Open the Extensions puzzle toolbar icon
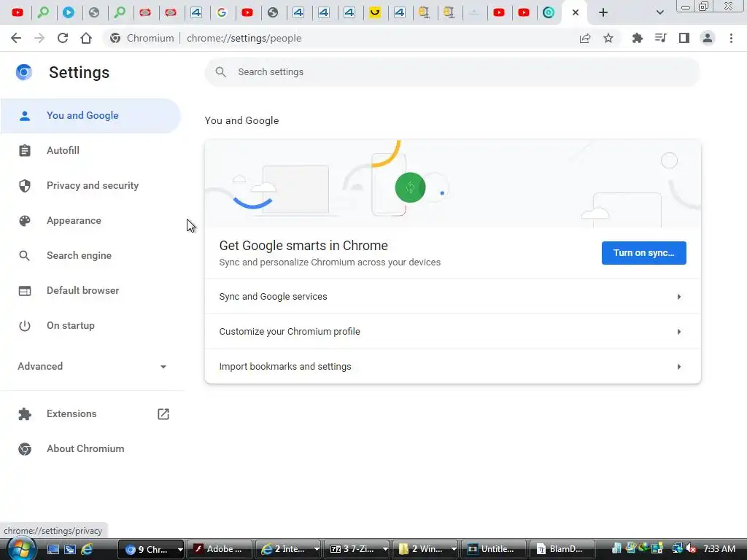747x560 pixels. tap(637, 38)
